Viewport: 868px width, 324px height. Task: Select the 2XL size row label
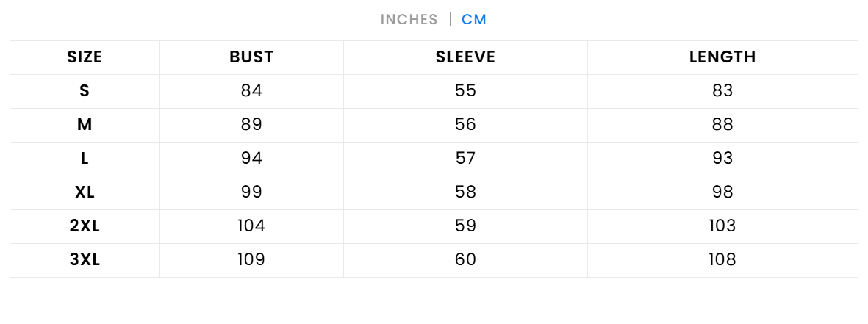(85, 226)
